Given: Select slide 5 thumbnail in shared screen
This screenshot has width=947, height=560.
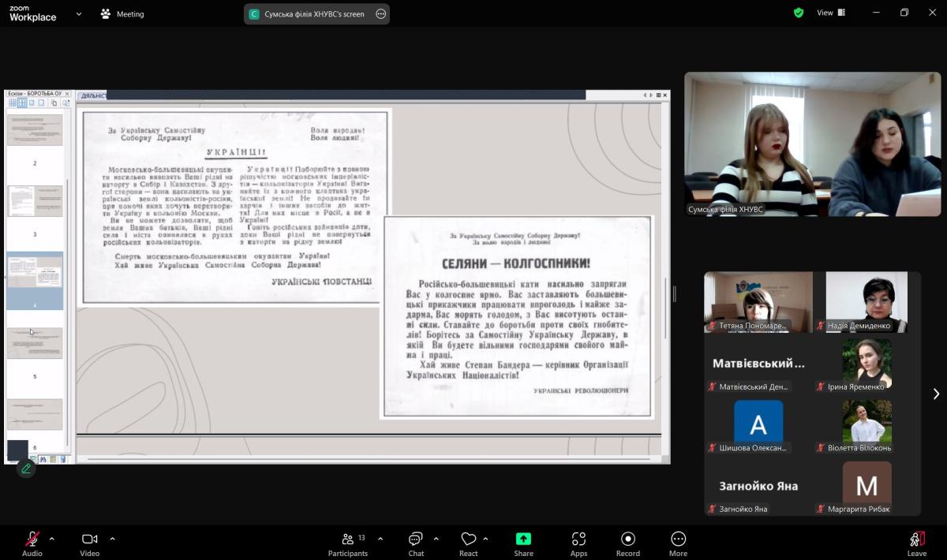Looking at the screenshot, I should [x=35, y=344].
